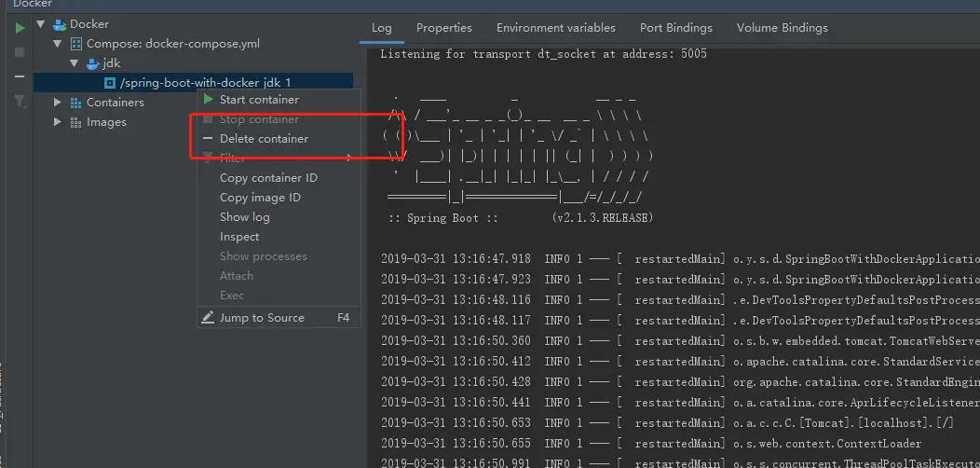
Task: Click the grid icon beside Images
Action: pos(75,122)
